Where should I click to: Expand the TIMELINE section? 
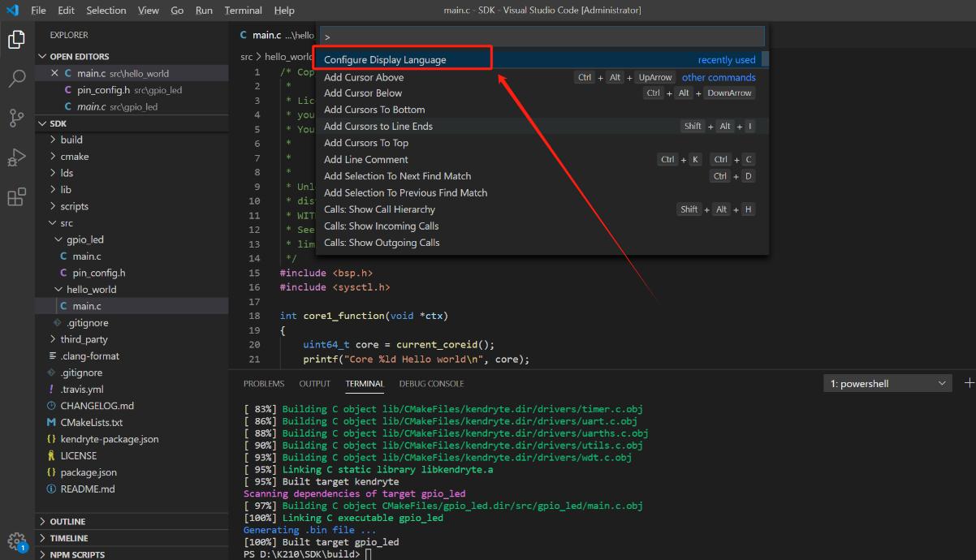pyautogui.click(x=132, y=538)
